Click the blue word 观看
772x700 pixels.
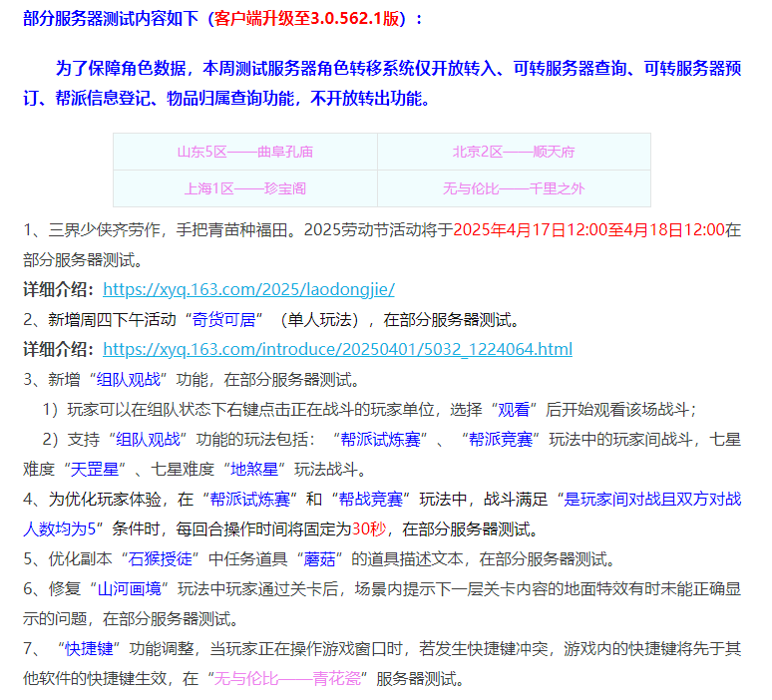click(514, 410)
